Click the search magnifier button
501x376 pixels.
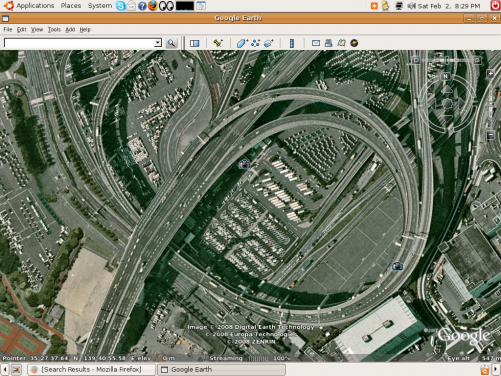click(x=171, y=43)
